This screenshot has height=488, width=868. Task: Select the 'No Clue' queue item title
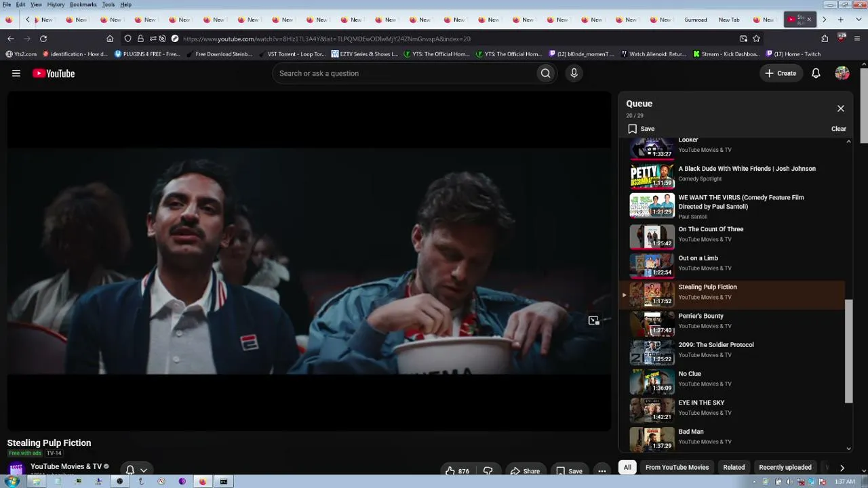[690, 373]
